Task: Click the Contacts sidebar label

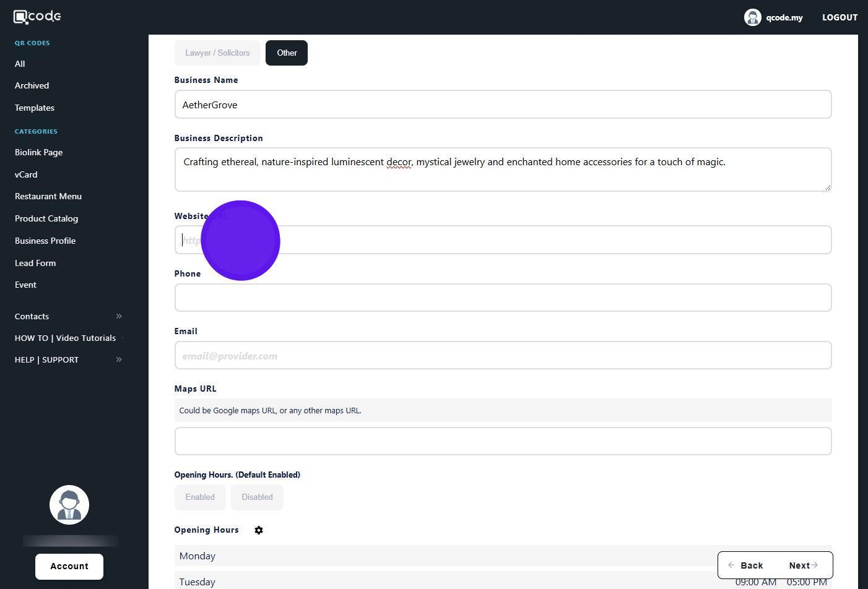Action: [x=32, y=316]
